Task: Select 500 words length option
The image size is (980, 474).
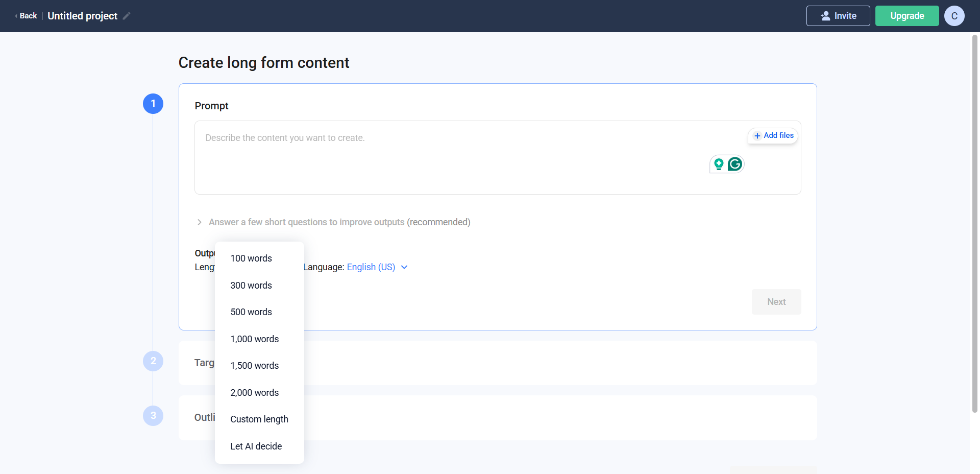Action: click(259, 312)
